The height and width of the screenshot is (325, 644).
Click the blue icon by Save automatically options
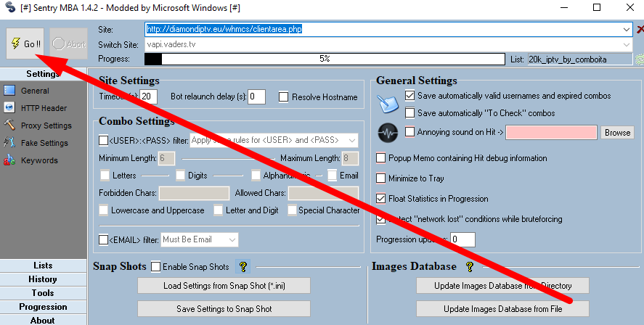coord(388,104)
